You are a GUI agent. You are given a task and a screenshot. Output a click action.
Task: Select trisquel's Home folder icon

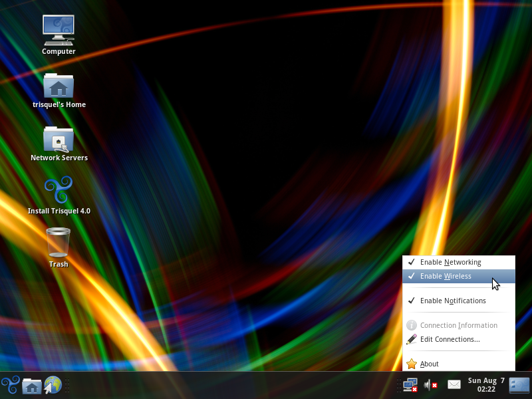(59, 86)
